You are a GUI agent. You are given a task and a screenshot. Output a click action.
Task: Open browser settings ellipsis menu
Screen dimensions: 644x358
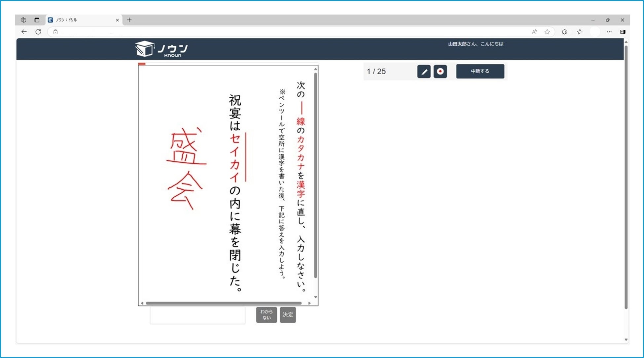tap(609, 32)
